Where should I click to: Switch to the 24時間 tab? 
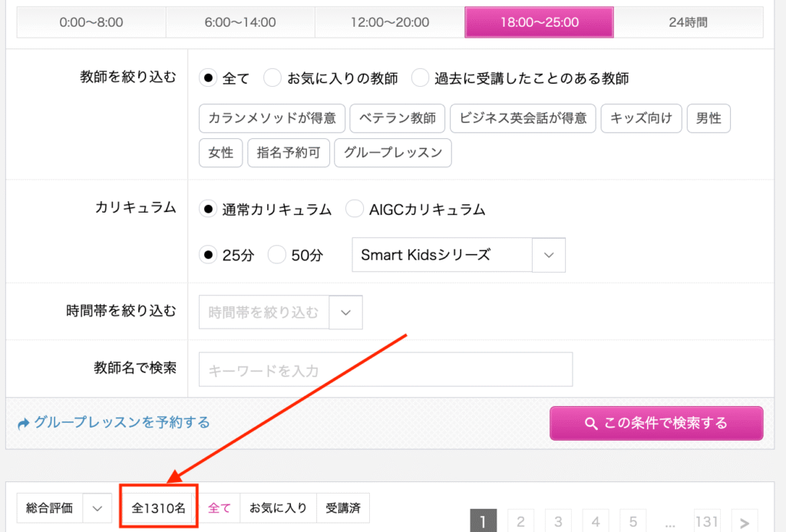tap(689, 22)
